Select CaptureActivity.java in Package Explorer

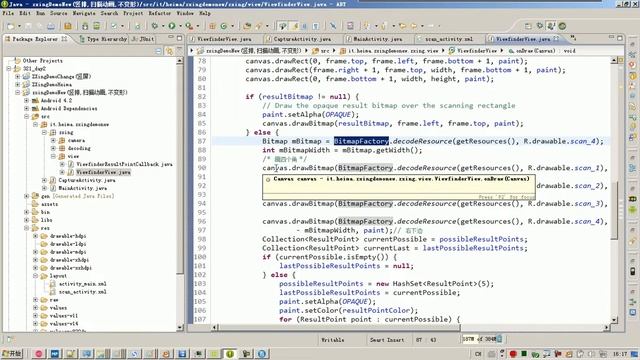coord(87,180)
